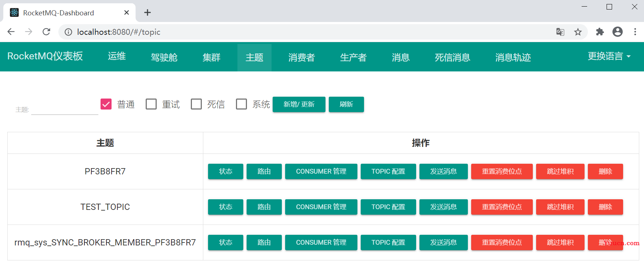Click the 新增/ 更新 button
This screenshot has height=263, width=644.
pos(299,104)
